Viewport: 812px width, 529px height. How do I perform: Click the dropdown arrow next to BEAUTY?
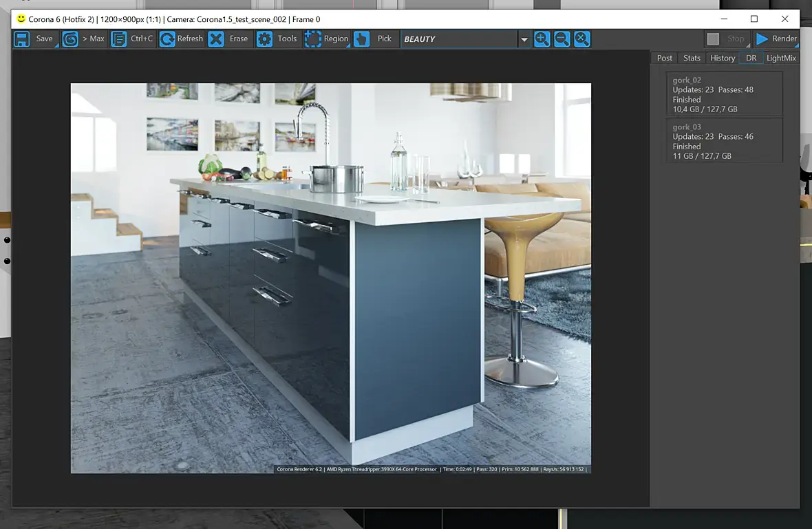pyautogui.click(x=524, y=39)
